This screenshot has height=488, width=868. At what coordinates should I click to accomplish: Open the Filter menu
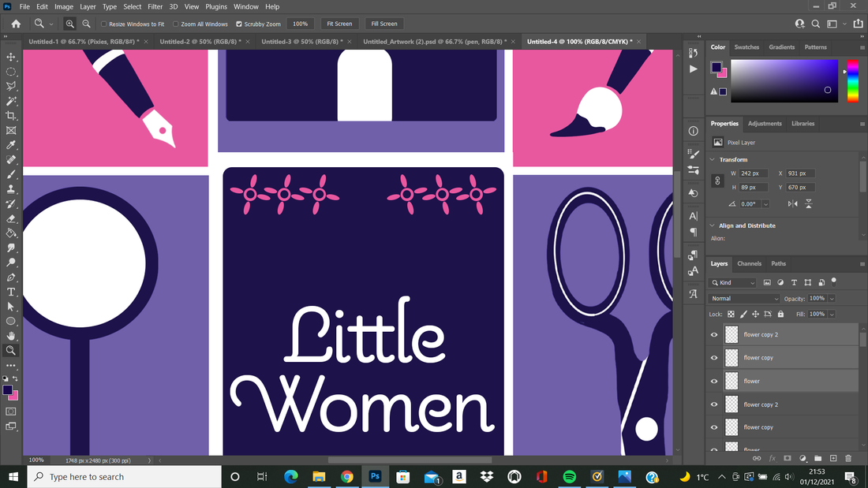click(x=155, y=6)
